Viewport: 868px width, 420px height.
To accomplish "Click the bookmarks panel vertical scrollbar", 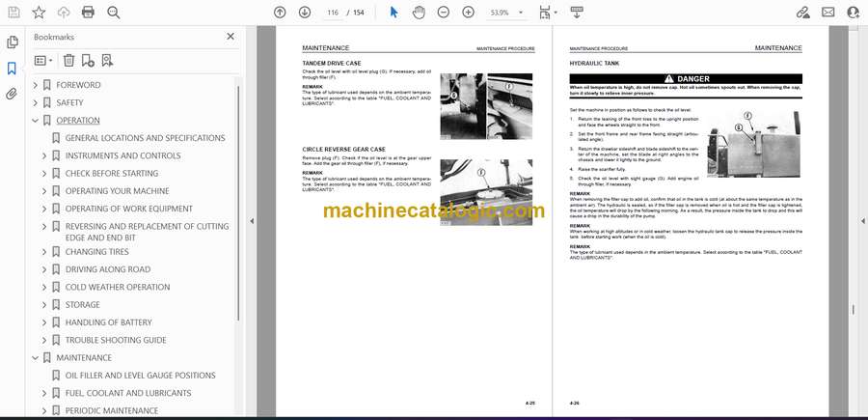I will click(x=238, y=202).
